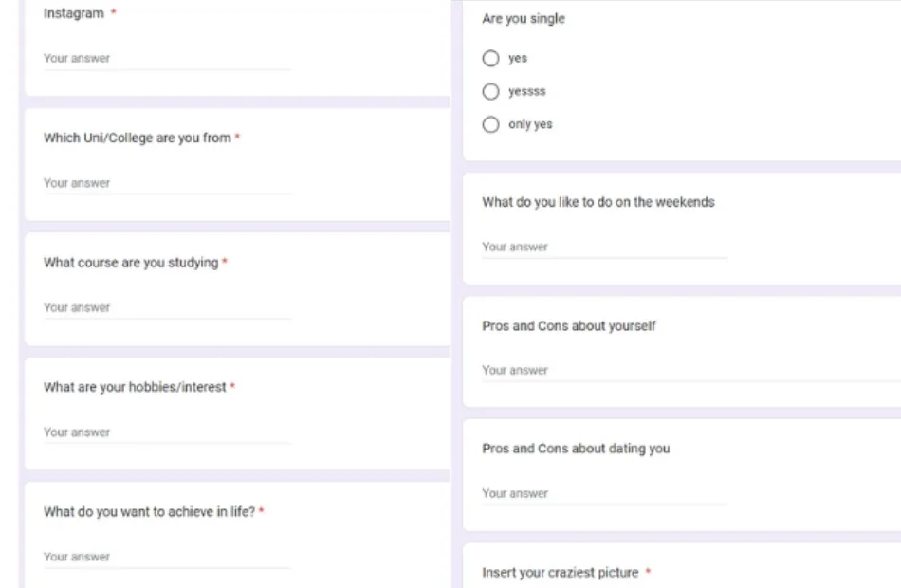Click the 'Pros and Cons about dating you' answer
The width and height of the screenshot is (901, 588).
point(603,494)
